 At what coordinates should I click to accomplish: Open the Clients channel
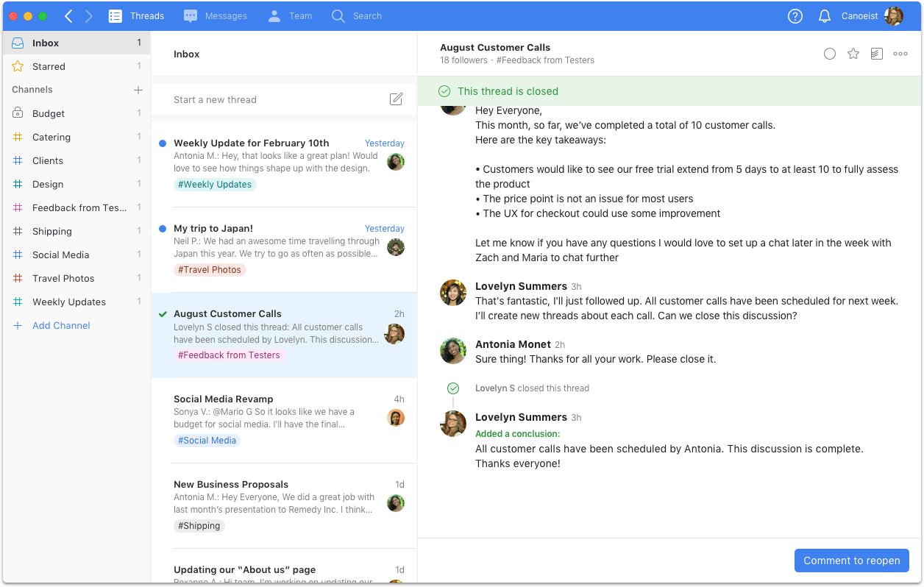pyautogui.click(x=77, y=160)
